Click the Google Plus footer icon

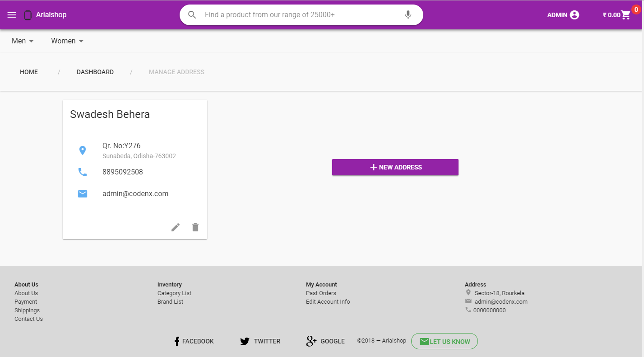(311, 341)
